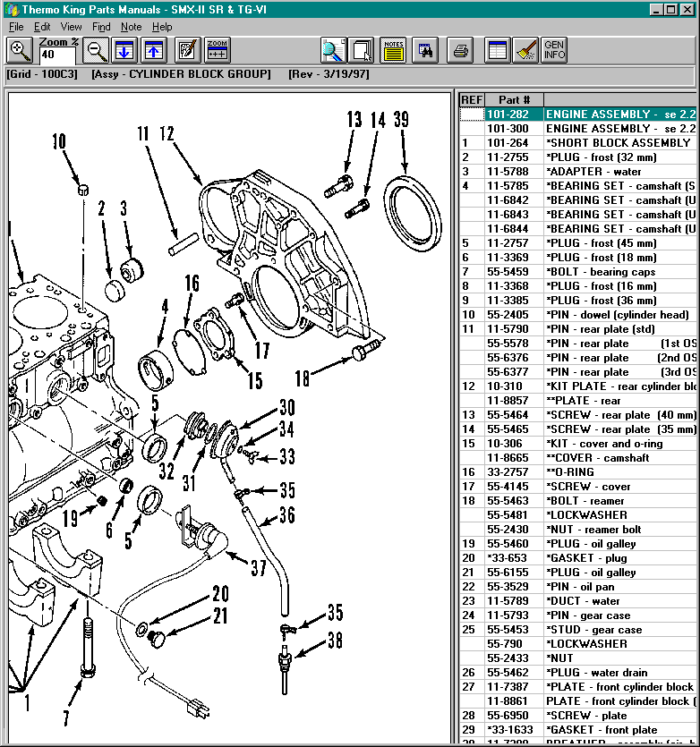The height and width of the screenshot is (747, 700).
Task: Open the Find menu
Action: 101,27
